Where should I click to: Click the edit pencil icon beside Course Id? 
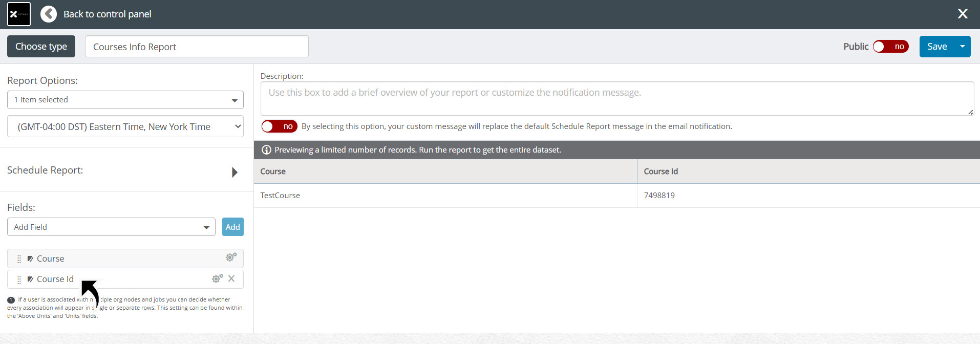pyautogui.click(x=30, y=279)
